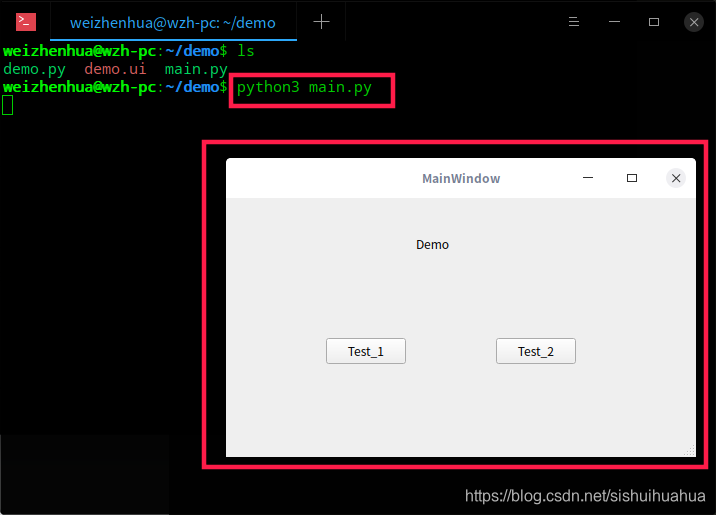Image resolution: width=716 pixels, height=515 pixels.
Task: Select the Demo label in MainWindow
Action: [x=432, y=245]
